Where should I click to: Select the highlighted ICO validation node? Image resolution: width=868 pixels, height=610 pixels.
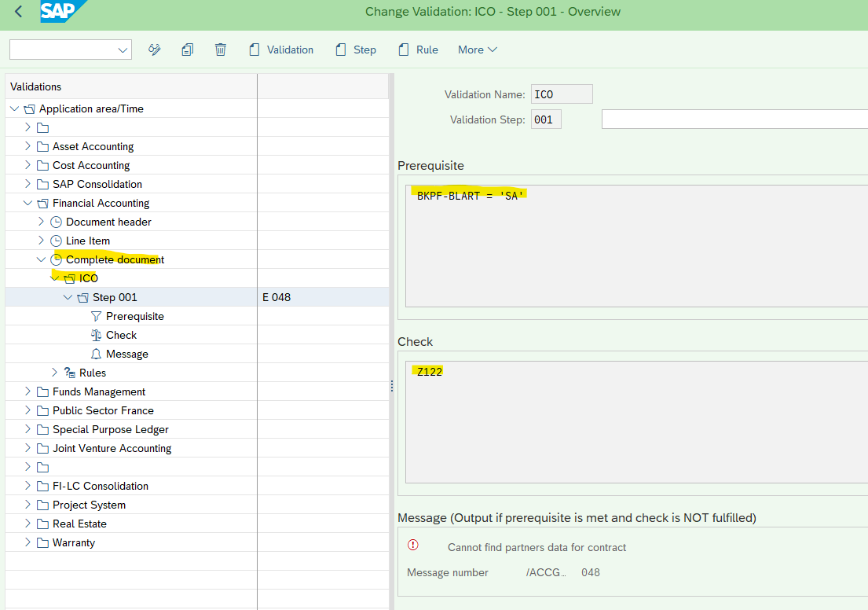tap(88, 277)
